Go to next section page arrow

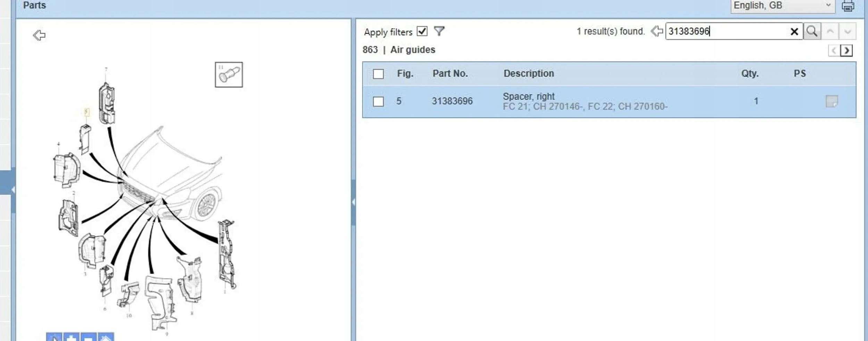[846, 51]
